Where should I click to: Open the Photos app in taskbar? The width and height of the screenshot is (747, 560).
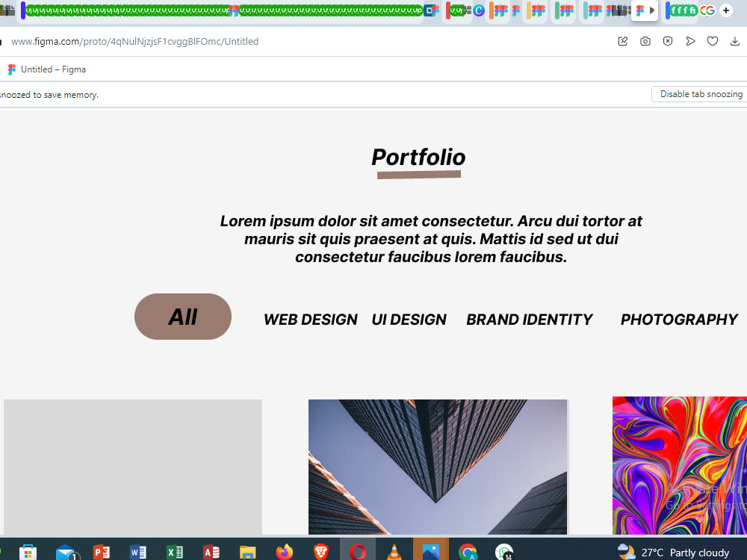tap(431, 553)
